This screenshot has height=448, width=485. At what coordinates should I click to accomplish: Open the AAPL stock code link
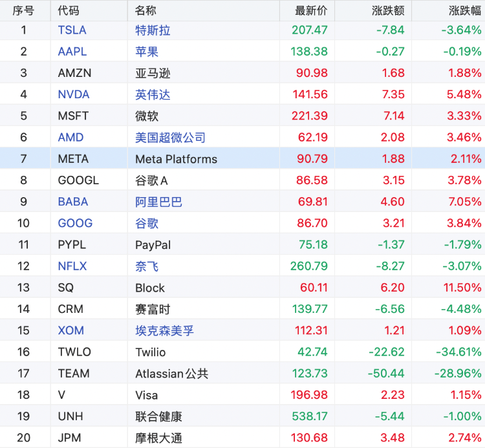pyautogui.click(x=72, y=52)
